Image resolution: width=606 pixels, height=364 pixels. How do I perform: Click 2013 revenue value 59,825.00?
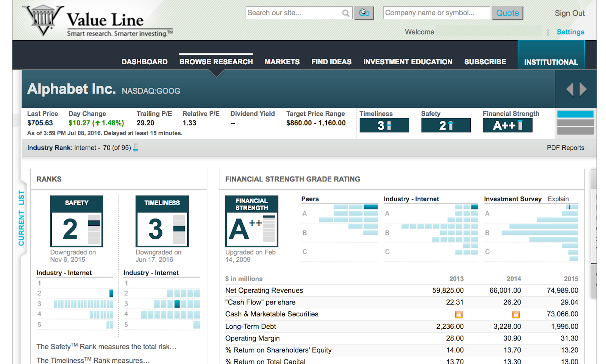click(x=448, y=291)
